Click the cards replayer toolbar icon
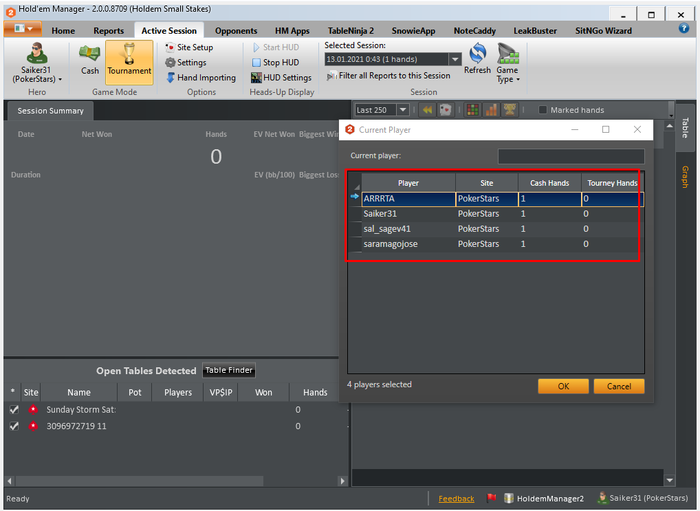Screen dimensions: 700x511 (x=445, y=110)
